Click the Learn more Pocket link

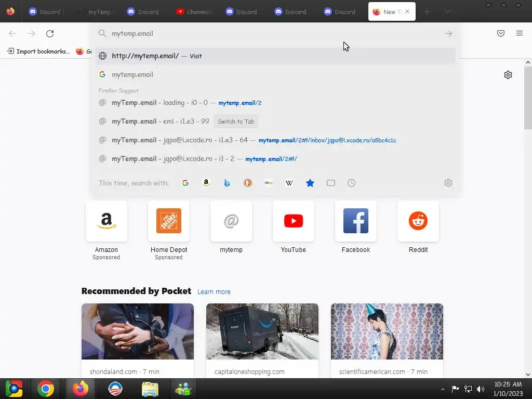tap(214, 291)
